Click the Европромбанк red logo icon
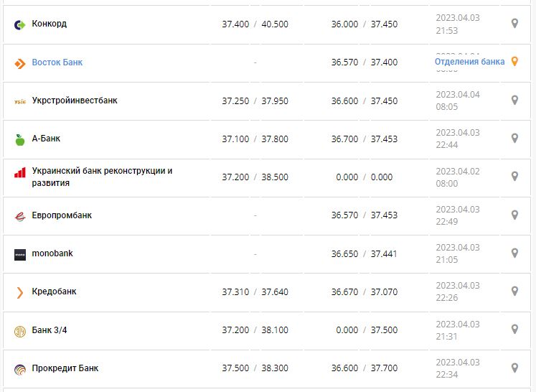This screenshot has width=536, height=392. (20, 216)
